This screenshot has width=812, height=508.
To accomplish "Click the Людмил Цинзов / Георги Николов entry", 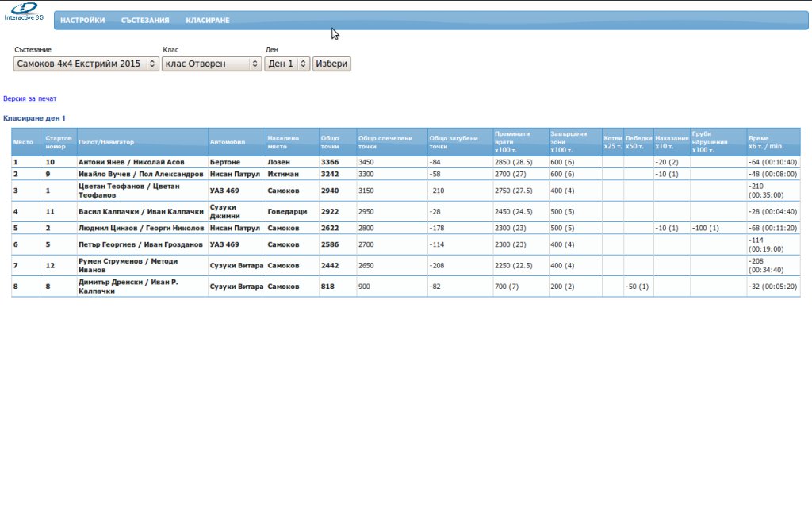I will pyautogui.click(x=141, y=228).
